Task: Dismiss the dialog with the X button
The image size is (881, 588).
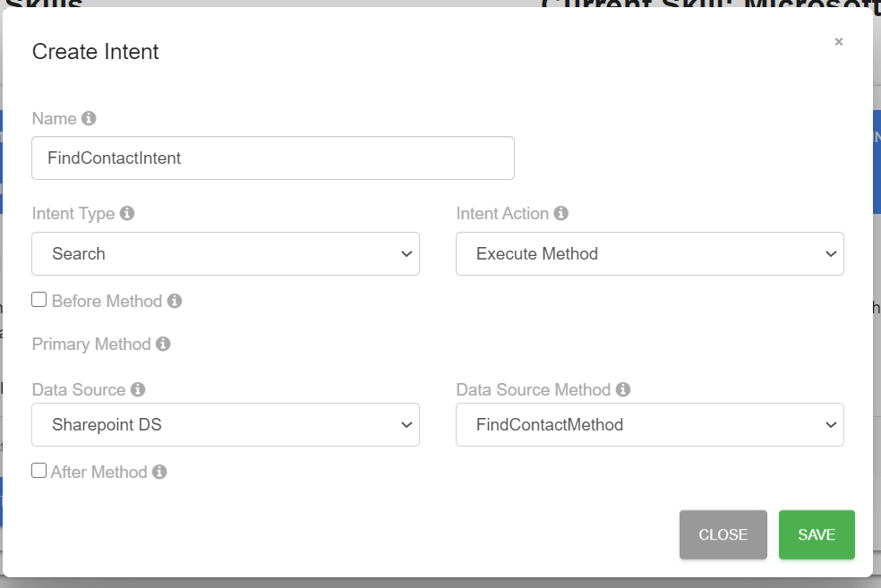Action: pyautogui.click(x=839, y=41)
